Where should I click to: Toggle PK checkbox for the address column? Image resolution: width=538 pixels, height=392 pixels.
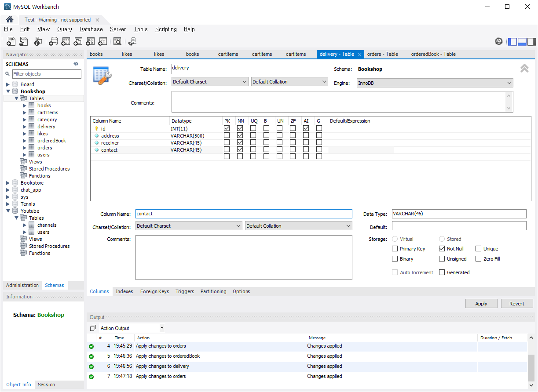pyautogui.click(x=227, y=136)
